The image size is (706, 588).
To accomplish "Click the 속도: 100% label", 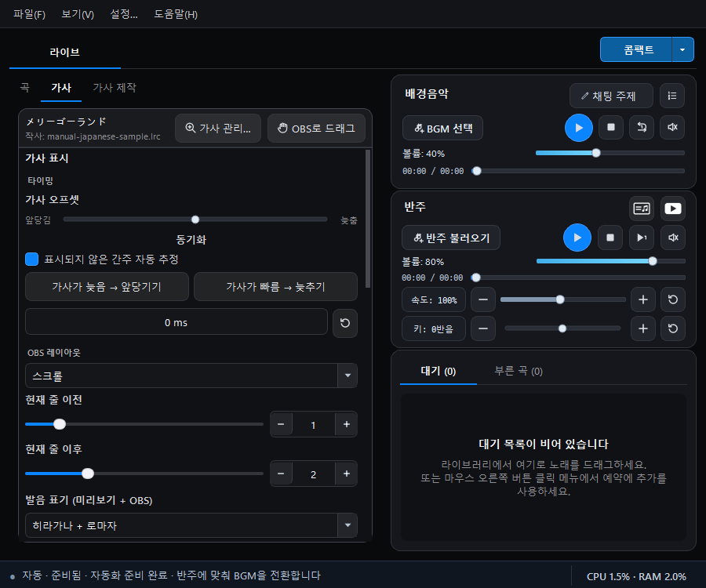I will pos(434,299).
